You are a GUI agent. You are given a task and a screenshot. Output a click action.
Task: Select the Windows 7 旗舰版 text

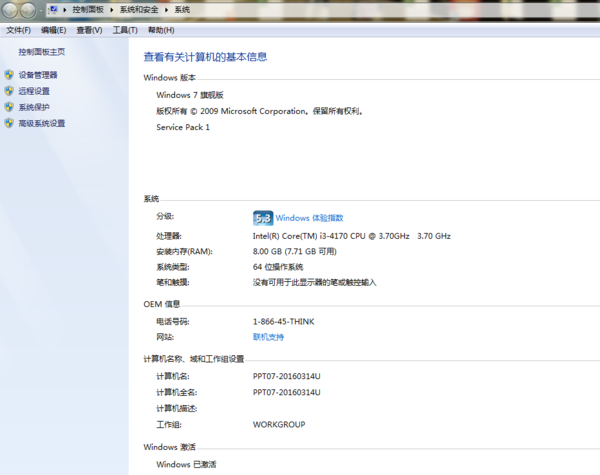click(190, 95)
